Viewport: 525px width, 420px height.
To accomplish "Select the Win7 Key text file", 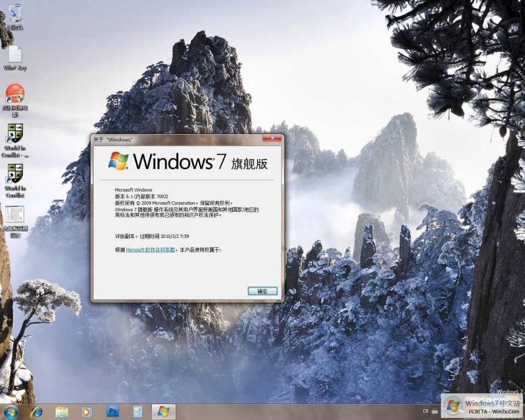I will point(15,57).
